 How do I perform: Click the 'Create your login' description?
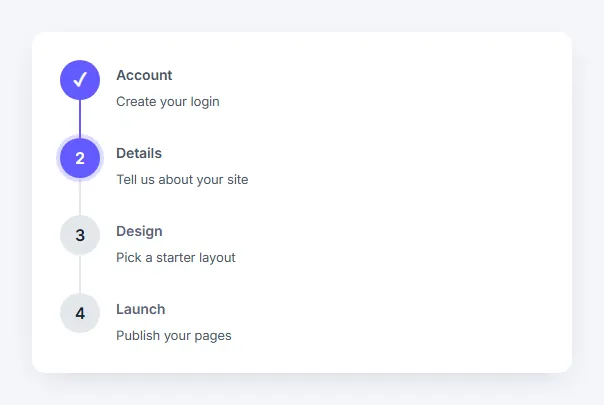168,102
